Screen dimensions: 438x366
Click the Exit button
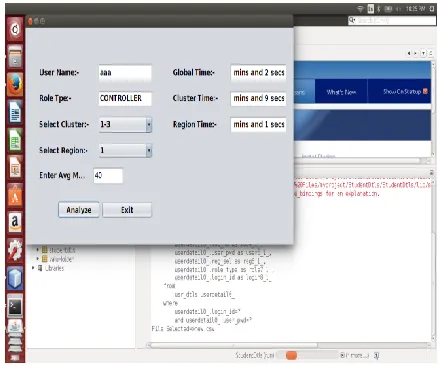[x=127, y=210]
